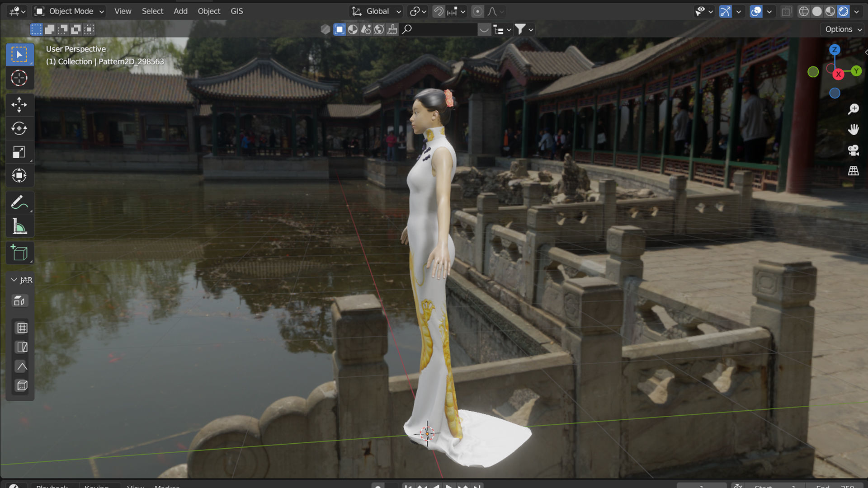The width and height of the screenshot is (868, 488).
Task: Open the GIS menu
Action: pyautogui.click(x=237, y=11)
